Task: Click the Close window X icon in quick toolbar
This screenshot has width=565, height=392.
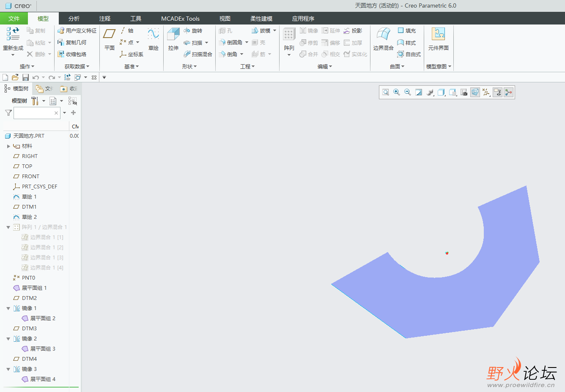Action: pyautogui.click(x=94, y=77)
